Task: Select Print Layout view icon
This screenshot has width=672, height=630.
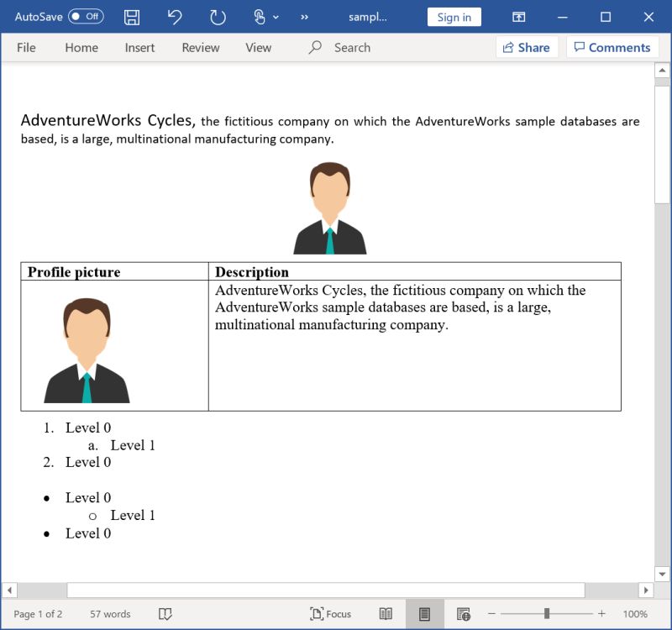Action: click(424, 613)
